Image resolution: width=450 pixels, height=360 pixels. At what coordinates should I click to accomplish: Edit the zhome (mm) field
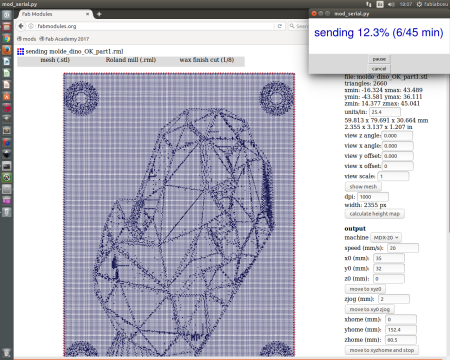(401, 340)
